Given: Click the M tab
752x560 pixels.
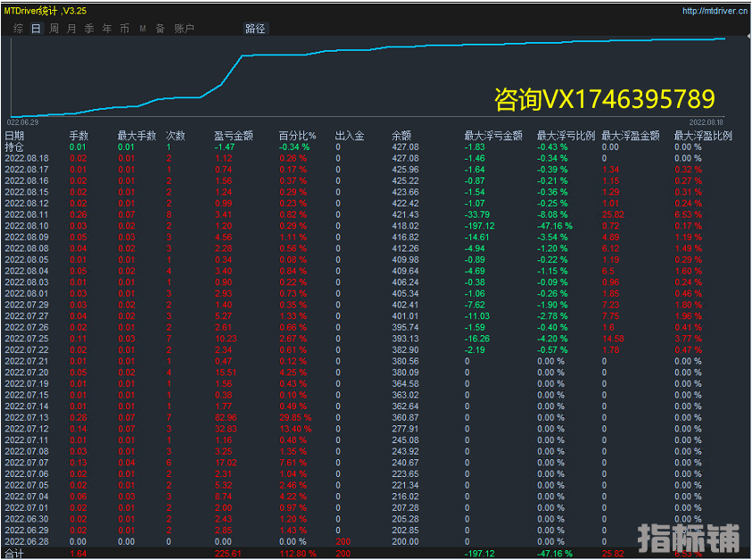Looking at the screenshot, I should pyautogui.click(x=143, y=29).
